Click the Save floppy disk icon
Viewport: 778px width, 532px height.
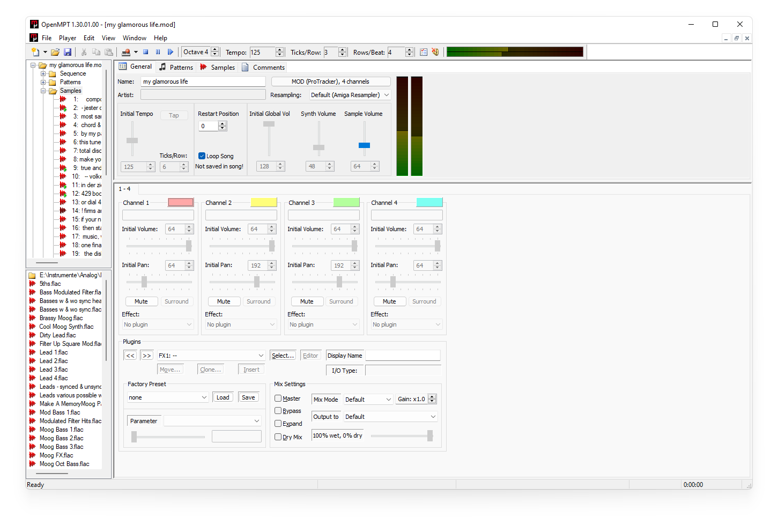tap(68, 52)
